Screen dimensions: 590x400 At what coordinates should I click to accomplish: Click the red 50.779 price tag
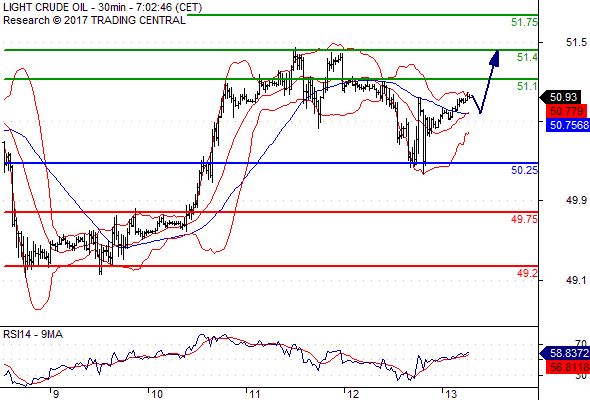pos(566,111)
